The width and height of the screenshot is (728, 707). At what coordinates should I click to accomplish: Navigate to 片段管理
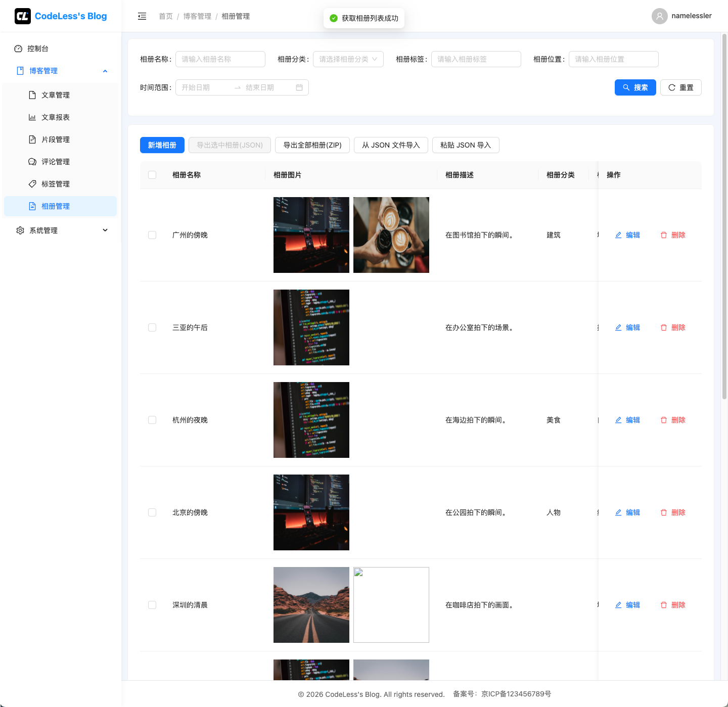click(x=61, y=139)
